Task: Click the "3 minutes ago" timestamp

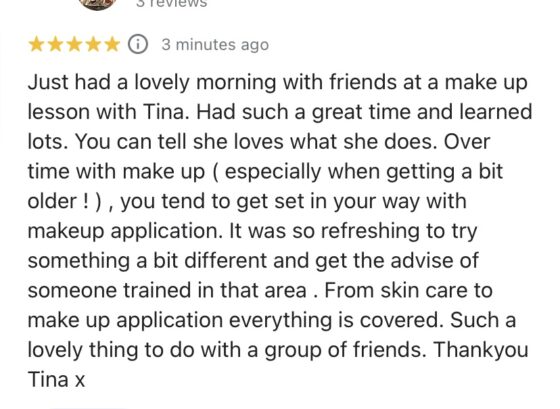Action: click(x=215, y=45)
